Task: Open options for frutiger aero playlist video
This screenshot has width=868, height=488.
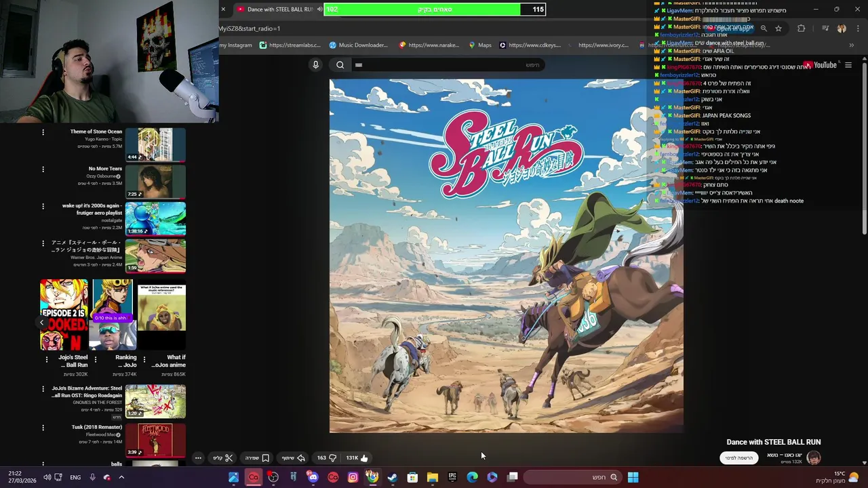Action: pyautogui.click(x=43, y=206)
